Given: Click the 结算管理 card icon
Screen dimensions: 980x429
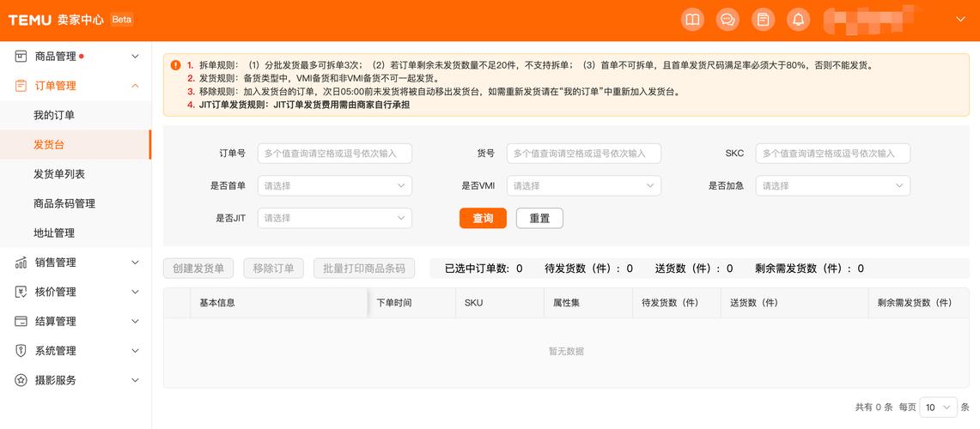Looking at the screenshot, I should (x=21, y=321).
